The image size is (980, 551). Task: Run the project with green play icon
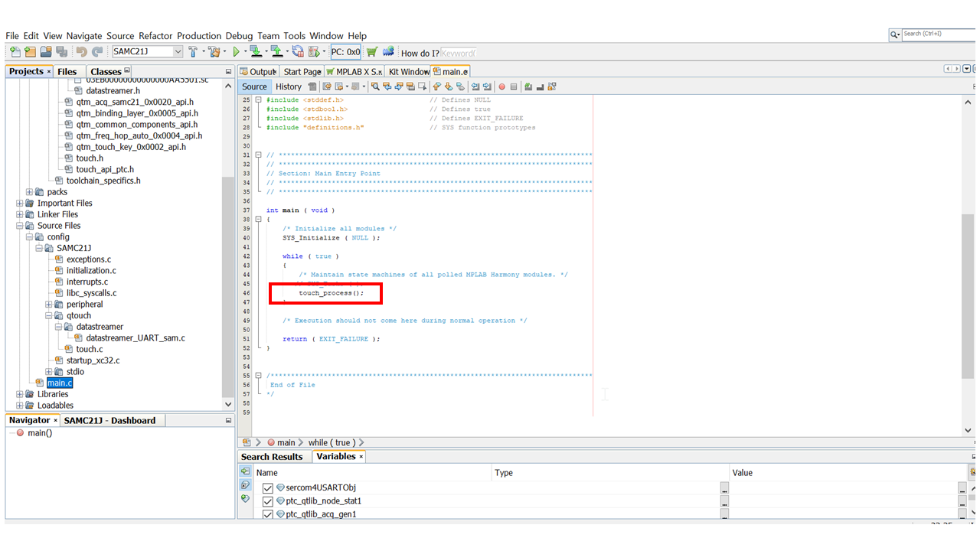point(236,52)
